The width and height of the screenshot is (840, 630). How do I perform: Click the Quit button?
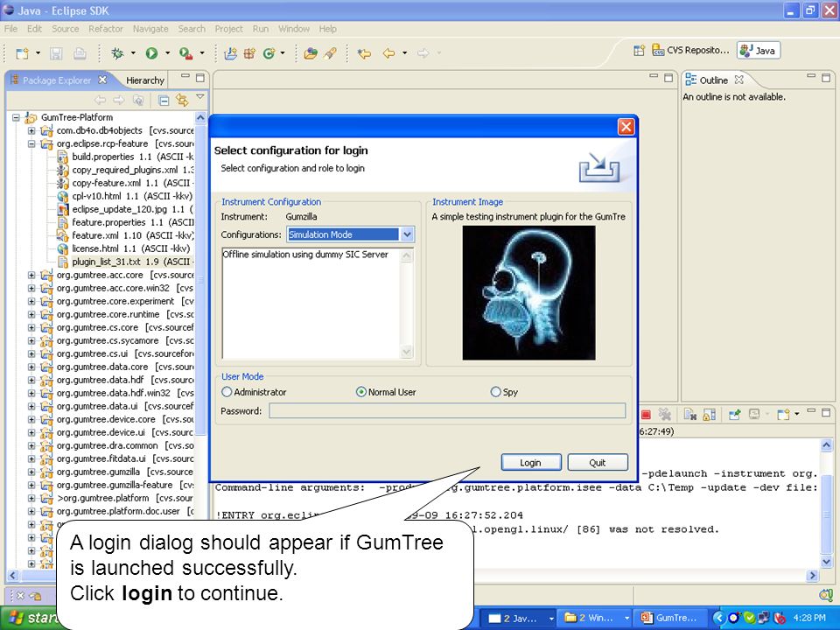coord(598,462)
